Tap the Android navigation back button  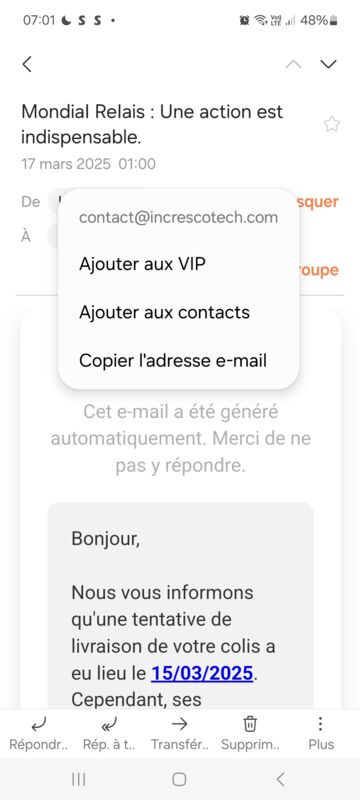(x=280, y=779)
